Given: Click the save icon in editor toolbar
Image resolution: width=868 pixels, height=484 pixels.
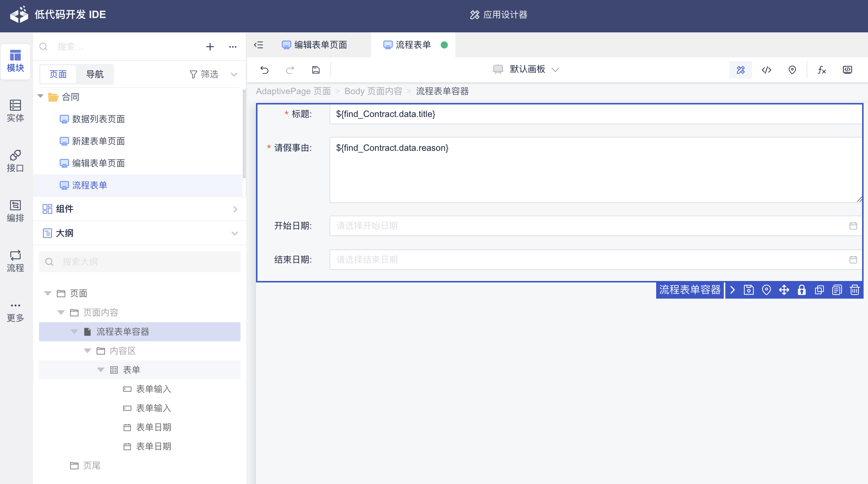Looking at the screenshot, I should coord(316,70).
